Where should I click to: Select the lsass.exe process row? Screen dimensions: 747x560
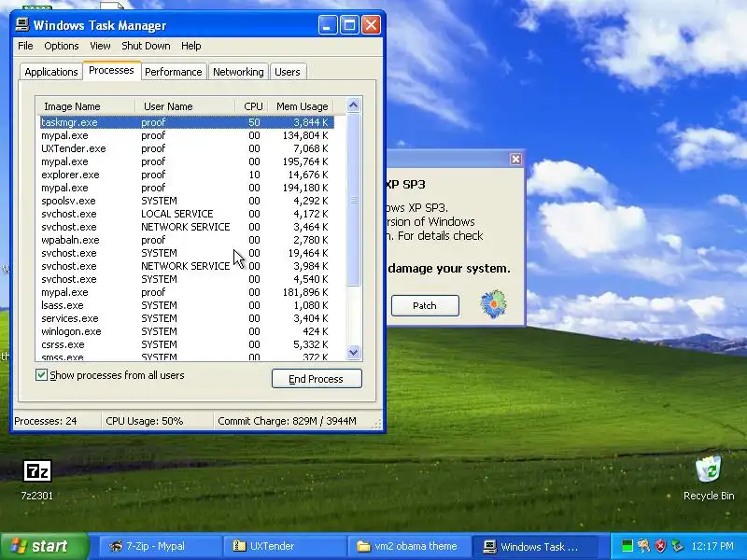coord(187,305)
